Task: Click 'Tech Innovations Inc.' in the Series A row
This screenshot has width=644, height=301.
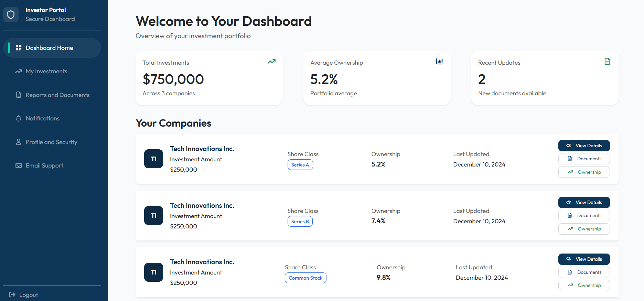Action: pyautogui.click(x=202, y=149)
